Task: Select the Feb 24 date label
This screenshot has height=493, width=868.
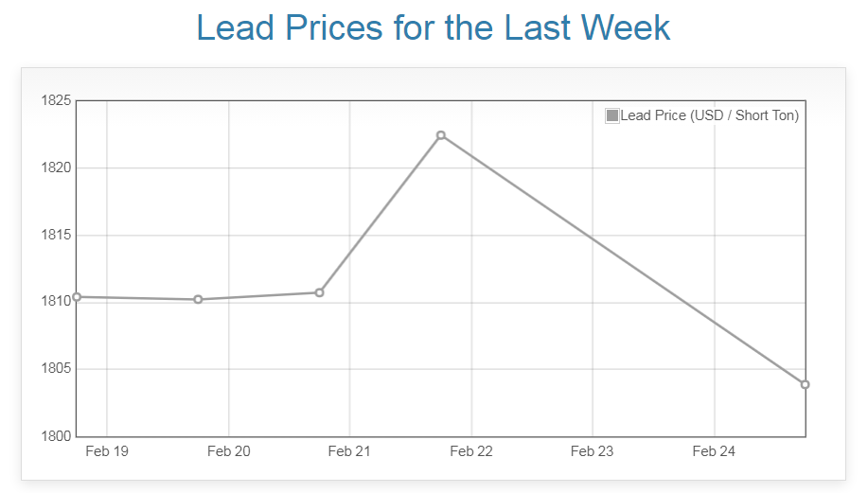Action: [714, 451]
